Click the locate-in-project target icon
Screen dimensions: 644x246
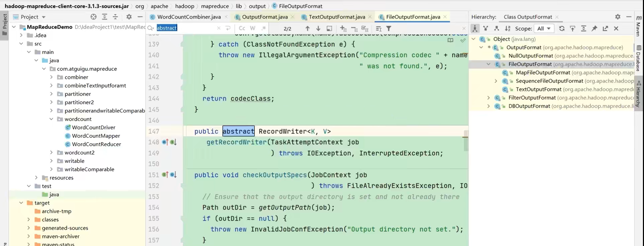93,17
